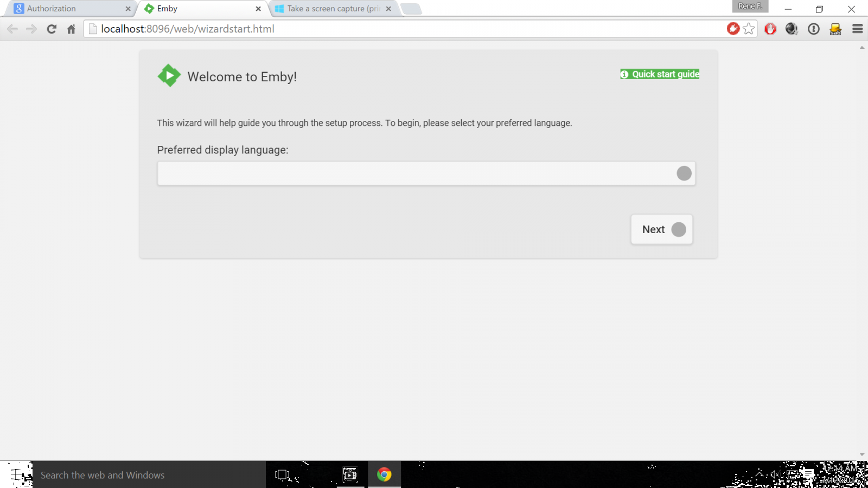Screen dimensions: 868x488
Task: Show hidden system tray icons
Action: pos(759,474)
